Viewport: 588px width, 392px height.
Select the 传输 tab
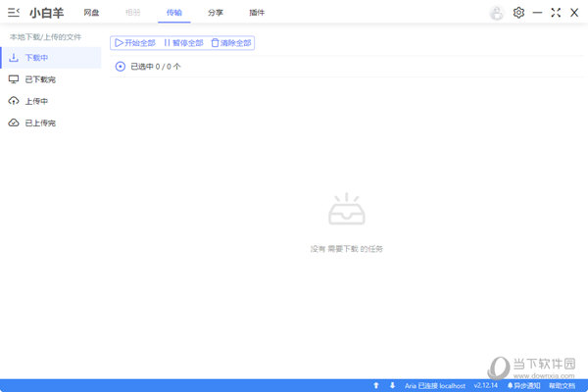[174, 13]
